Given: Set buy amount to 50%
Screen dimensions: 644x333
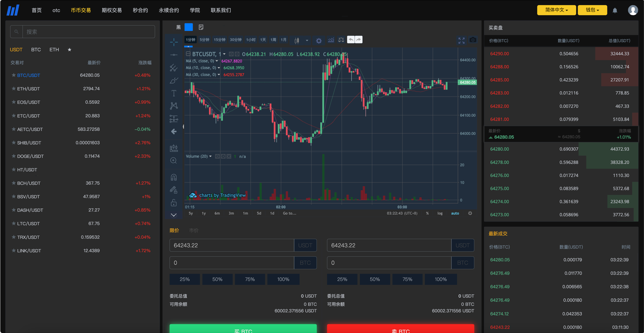Looking at the screenshot, I should (x=217, y=279).
